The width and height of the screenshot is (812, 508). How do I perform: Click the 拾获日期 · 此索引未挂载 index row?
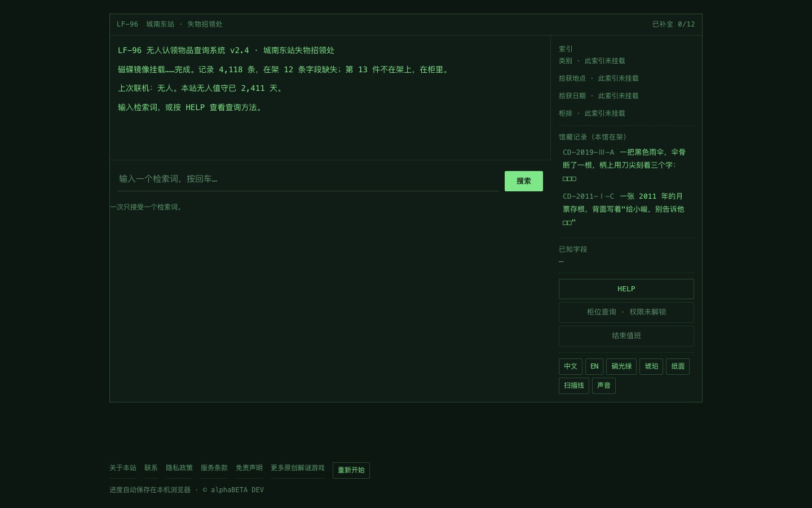[599, 96]
